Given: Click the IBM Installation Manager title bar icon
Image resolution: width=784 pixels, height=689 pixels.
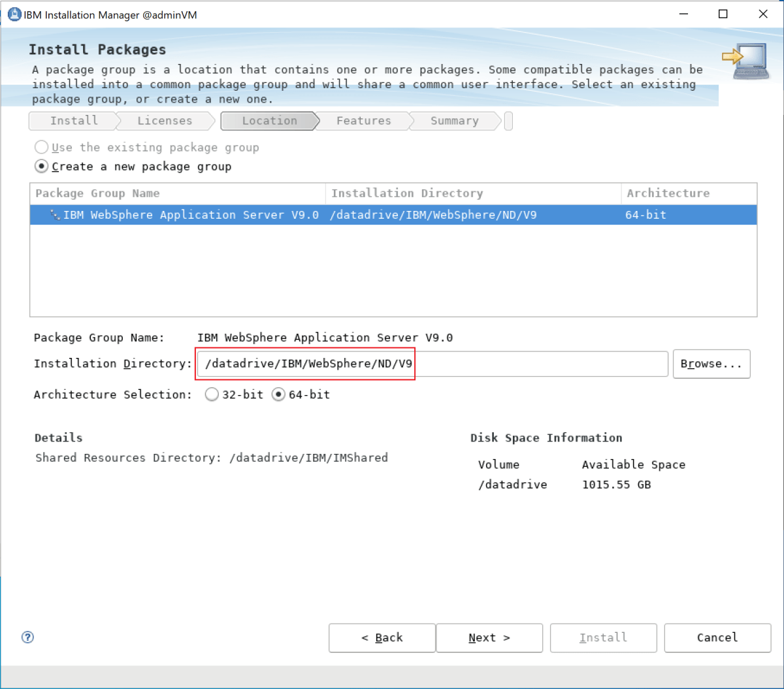Looking at the screenshot, I should click(14, 14).
